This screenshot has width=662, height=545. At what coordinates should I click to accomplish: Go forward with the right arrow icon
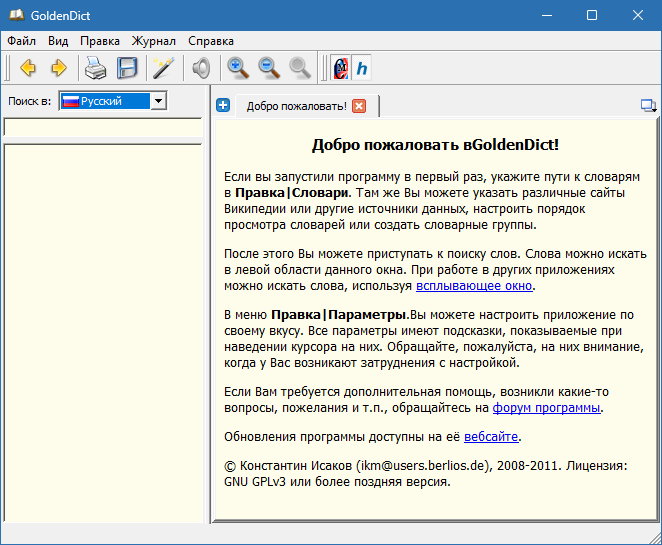point(59,68)
